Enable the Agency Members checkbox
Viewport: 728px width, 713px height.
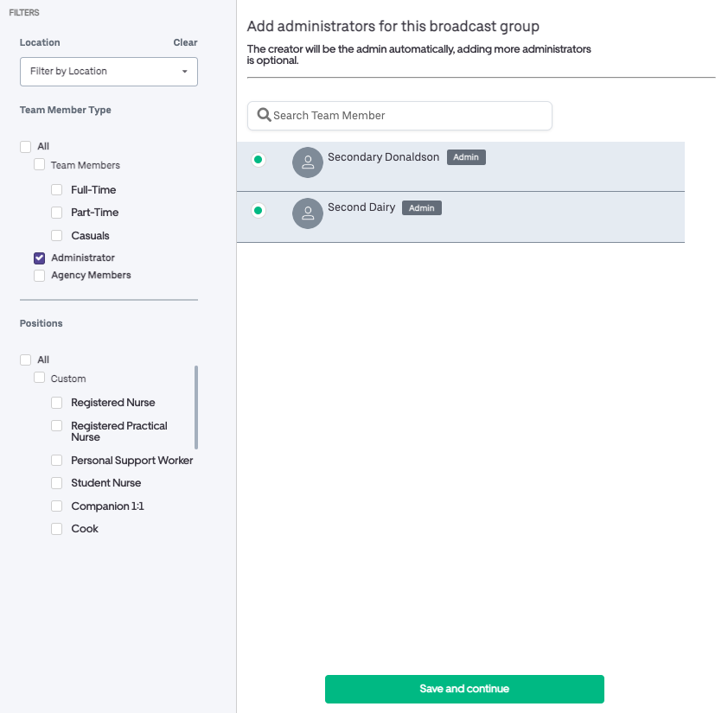point(40,276)
